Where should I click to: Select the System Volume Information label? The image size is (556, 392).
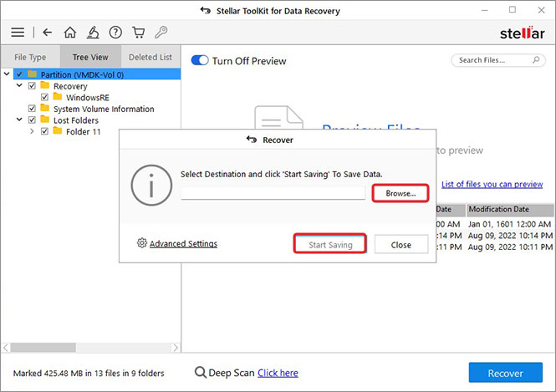(104, 109)
